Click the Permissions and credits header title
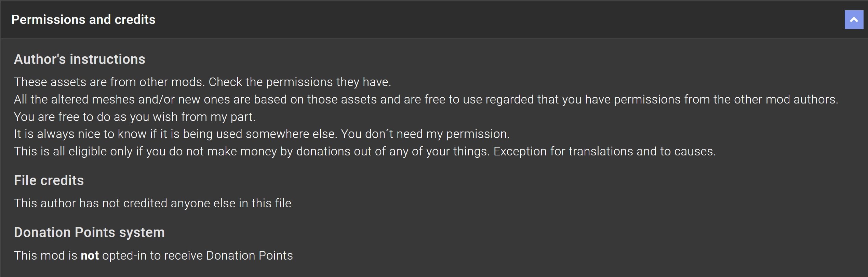This screenshot has width=868, height=277. (83, 19)
